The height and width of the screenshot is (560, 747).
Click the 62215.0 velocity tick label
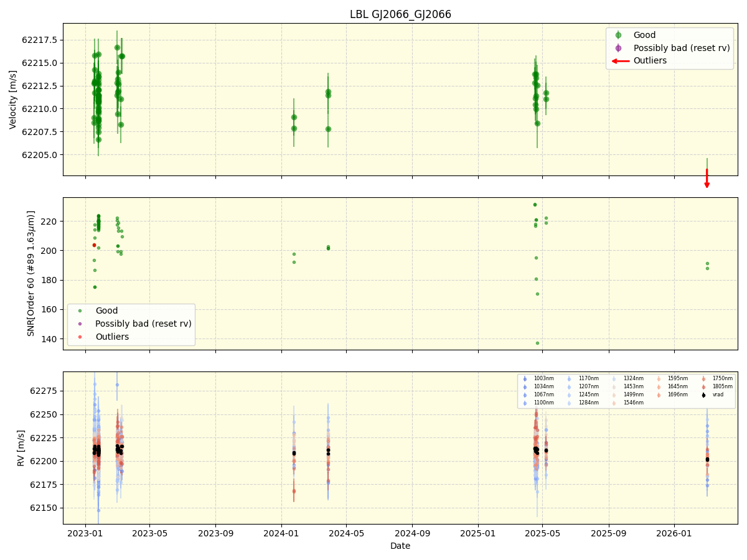(x=40, y=63)
